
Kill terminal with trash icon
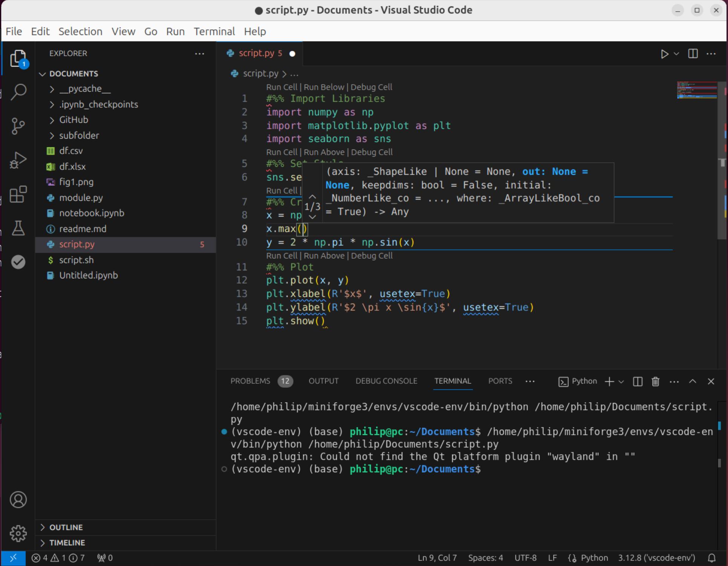click(655, 381)
